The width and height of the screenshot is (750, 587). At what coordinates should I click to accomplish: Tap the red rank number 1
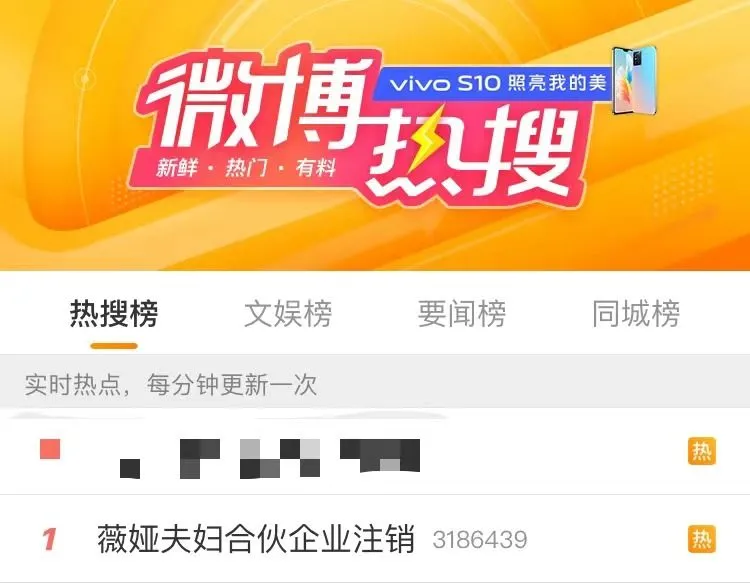click(x=49, y=540)
